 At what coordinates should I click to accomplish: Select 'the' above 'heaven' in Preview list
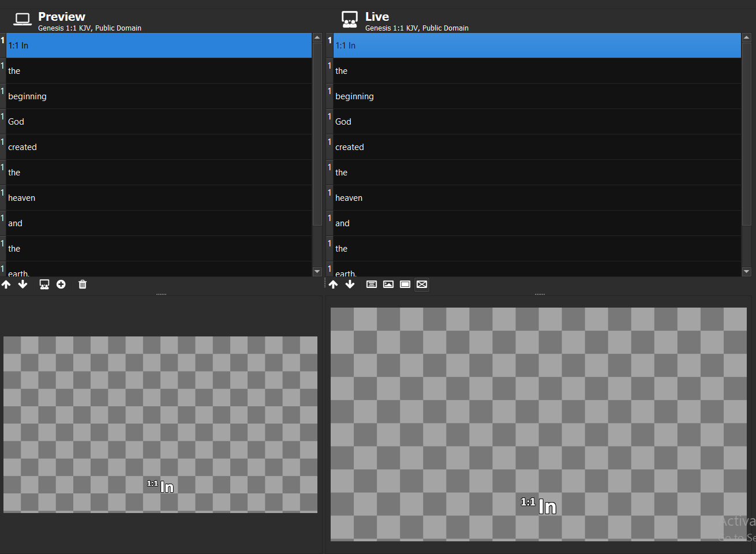159,173
